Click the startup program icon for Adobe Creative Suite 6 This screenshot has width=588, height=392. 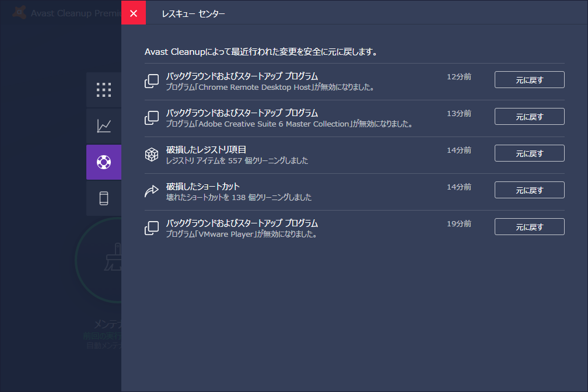[152, 118]
